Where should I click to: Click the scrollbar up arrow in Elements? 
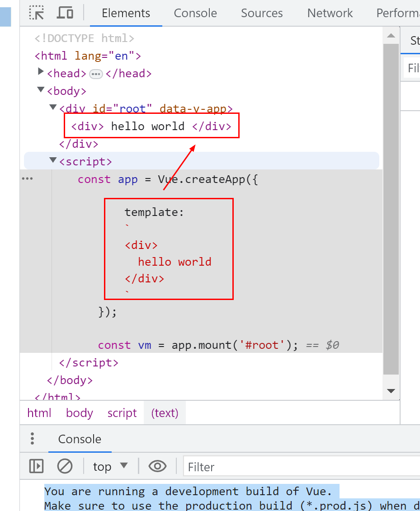tap(391, 36)
